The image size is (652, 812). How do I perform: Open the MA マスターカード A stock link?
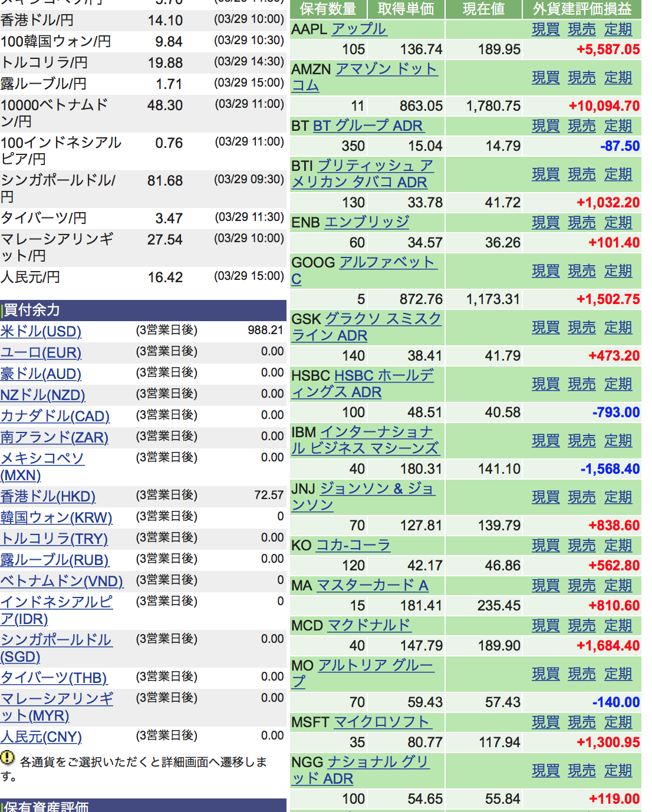[x=373, y=585]
